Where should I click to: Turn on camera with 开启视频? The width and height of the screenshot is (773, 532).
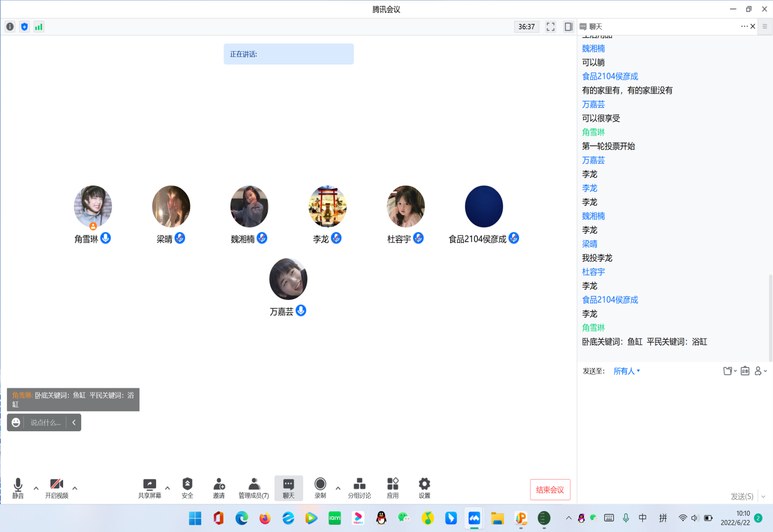pyautogui.click(x=57, y=488)
